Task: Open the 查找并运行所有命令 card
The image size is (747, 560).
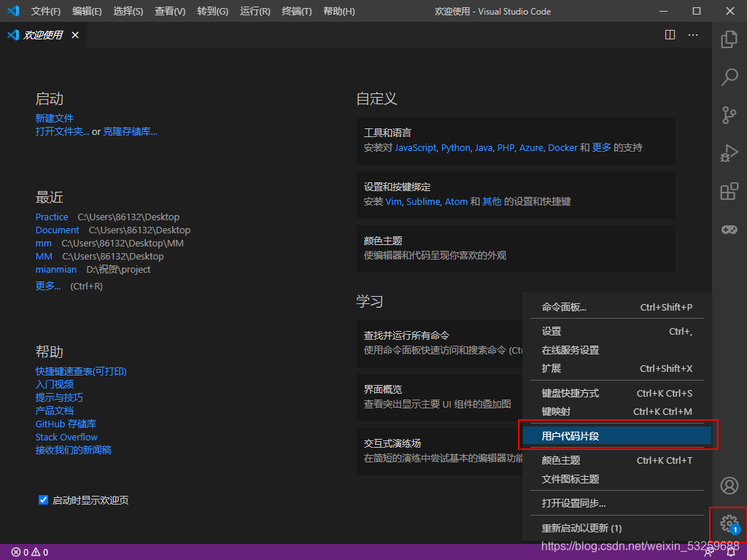Action: tap(439, 343)
